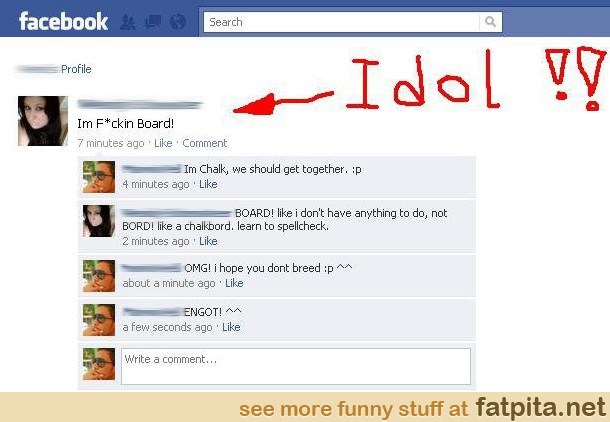Click the search magnifier button
The height and width of the screenshot is (422, 610).
pyautogui.click(x=491, y=22)
